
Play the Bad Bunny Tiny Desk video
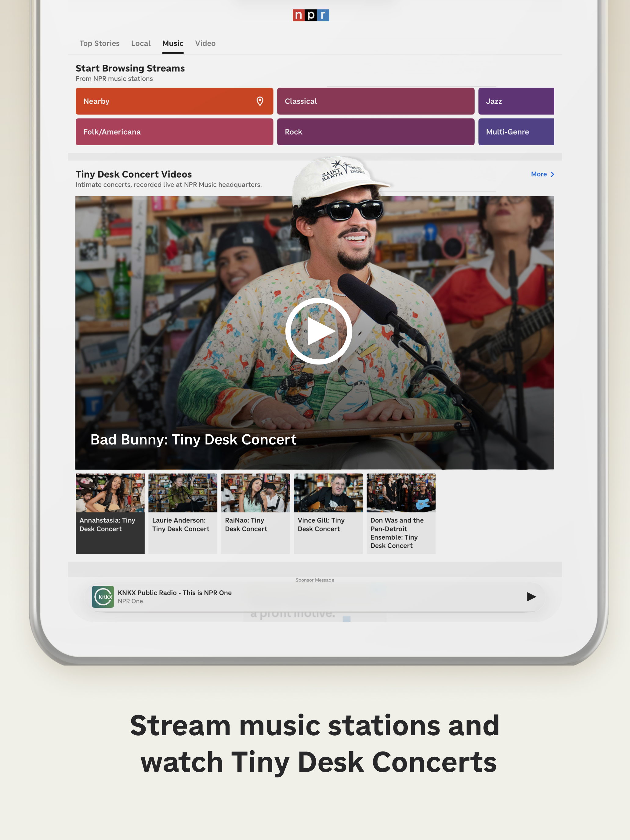click(318, 331)
